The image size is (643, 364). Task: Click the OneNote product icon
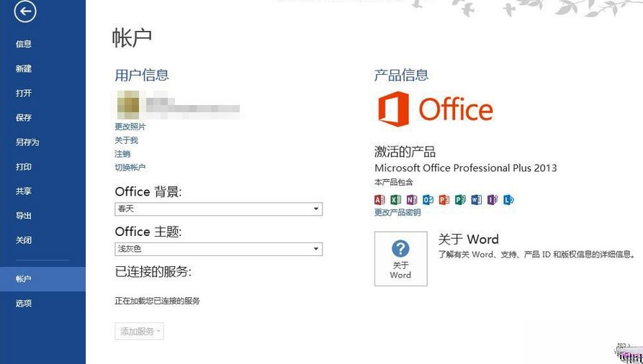pos(412,200)
